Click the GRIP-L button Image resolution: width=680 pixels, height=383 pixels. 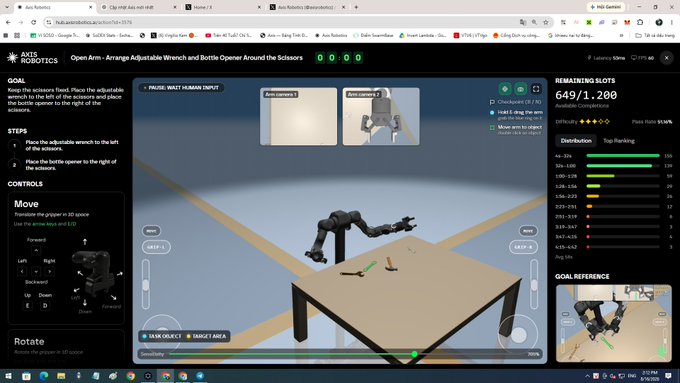click(x=156, y=247)
